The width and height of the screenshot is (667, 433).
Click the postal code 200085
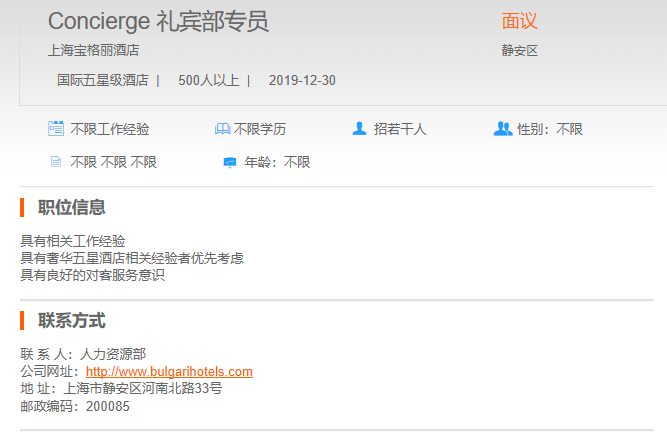[107, 407]
